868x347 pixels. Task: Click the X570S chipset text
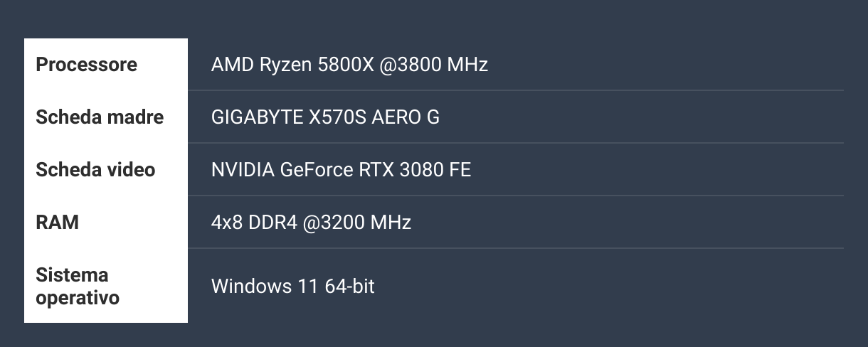tap(338, 117)
